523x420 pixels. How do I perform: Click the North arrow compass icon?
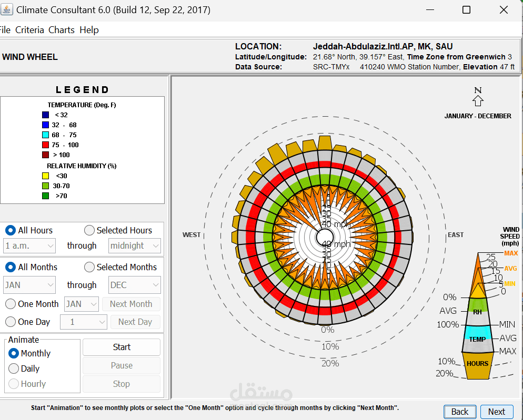coord(478,101)
